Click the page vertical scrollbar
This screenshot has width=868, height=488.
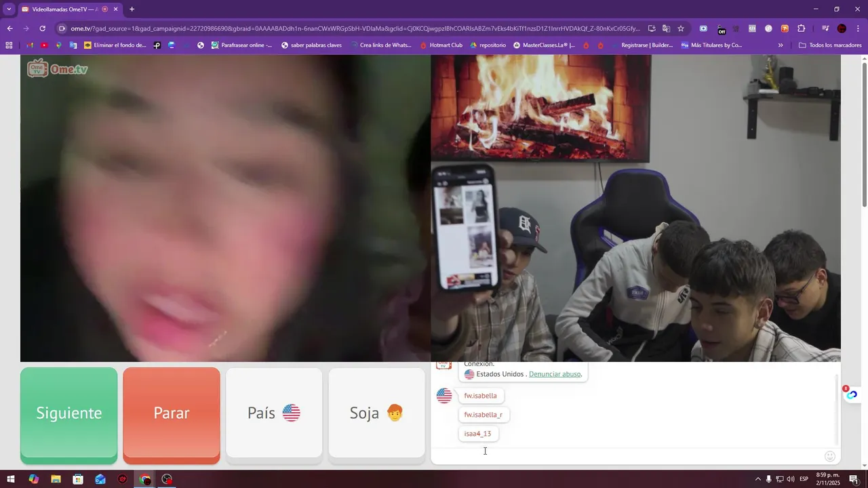pyautogui.click(x=864, y=134)
